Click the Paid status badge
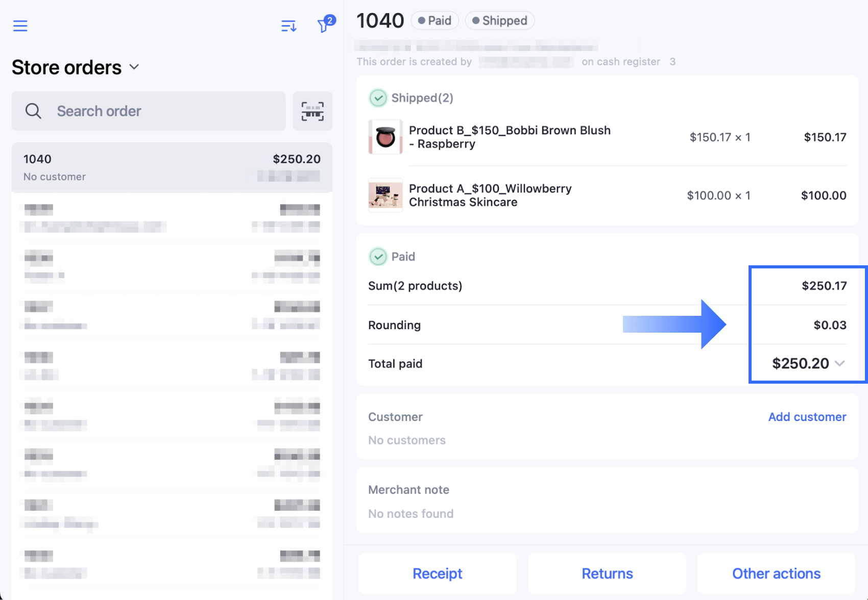868x600 pixels. tap(435, 20)
